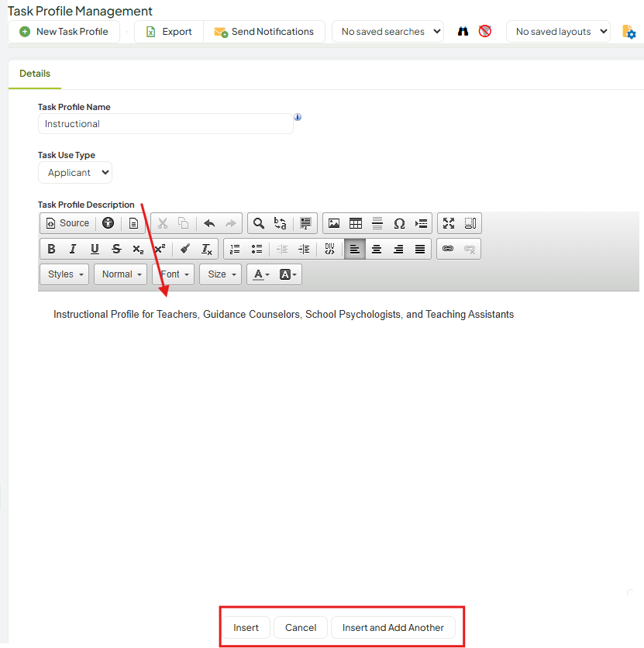Click the Insert Link chain icon
Viewport: 644px width, 648px height.
[448, 249]
